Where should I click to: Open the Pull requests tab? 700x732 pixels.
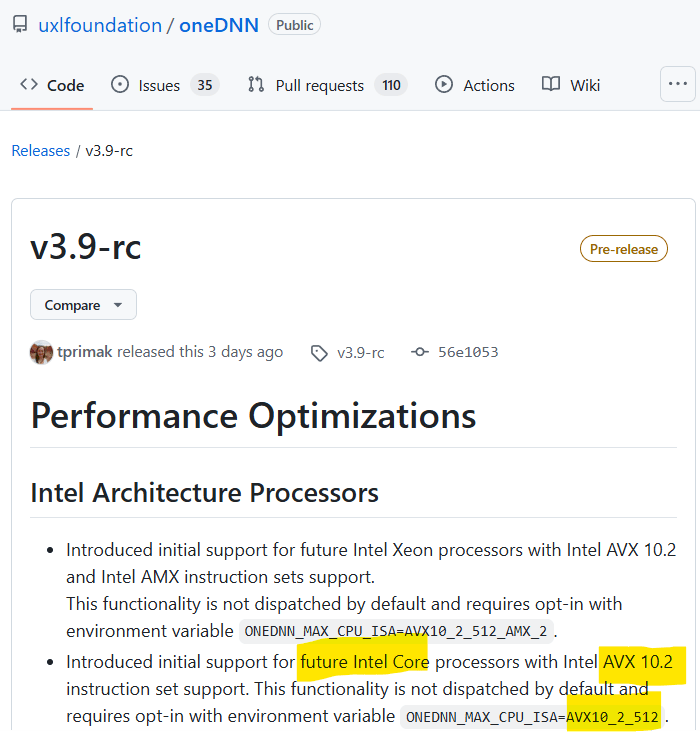pyautogui.click(x=327, y=85)
